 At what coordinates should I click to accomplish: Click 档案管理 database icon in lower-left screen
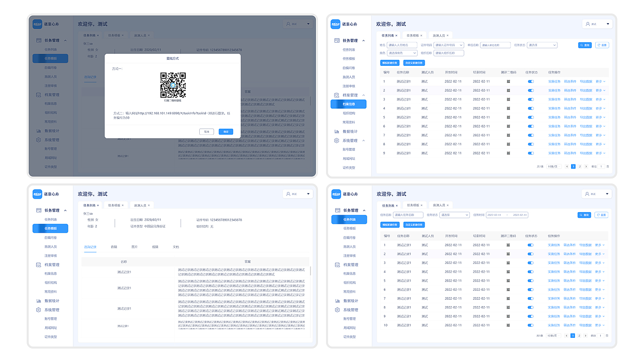coord(38,264)
